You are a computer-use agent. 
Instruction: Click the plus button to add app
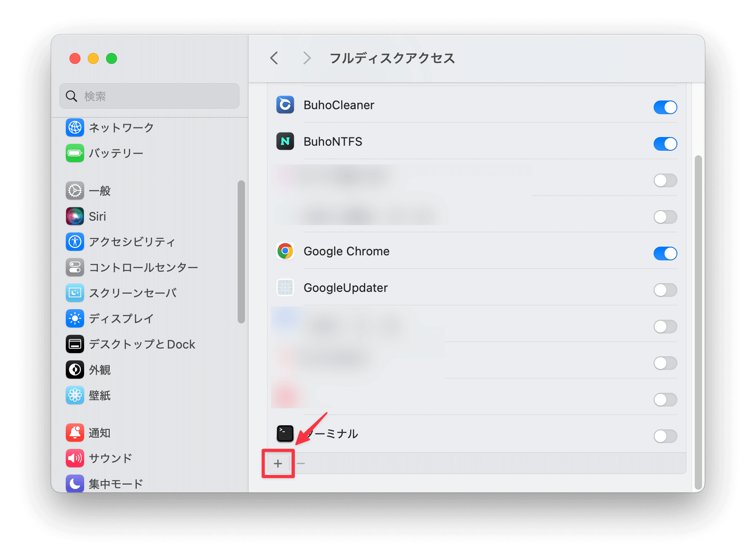click(278, 464)
